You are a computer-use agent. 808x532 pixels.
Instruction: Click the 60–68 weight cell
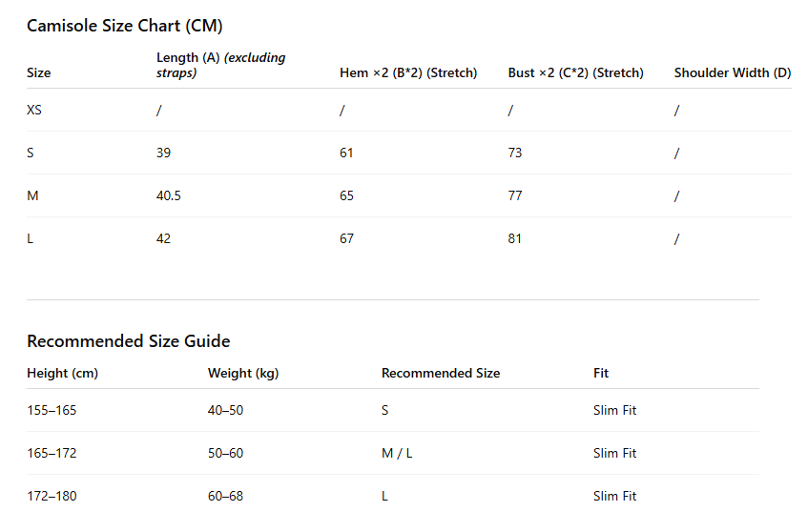coord(225,496)
